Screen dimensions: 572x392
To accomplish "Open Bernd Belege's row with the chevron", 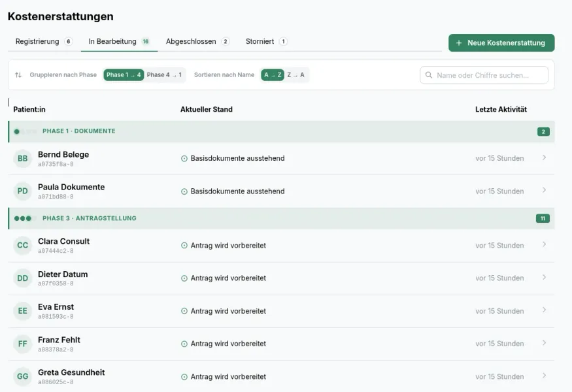I will point(544,157).
